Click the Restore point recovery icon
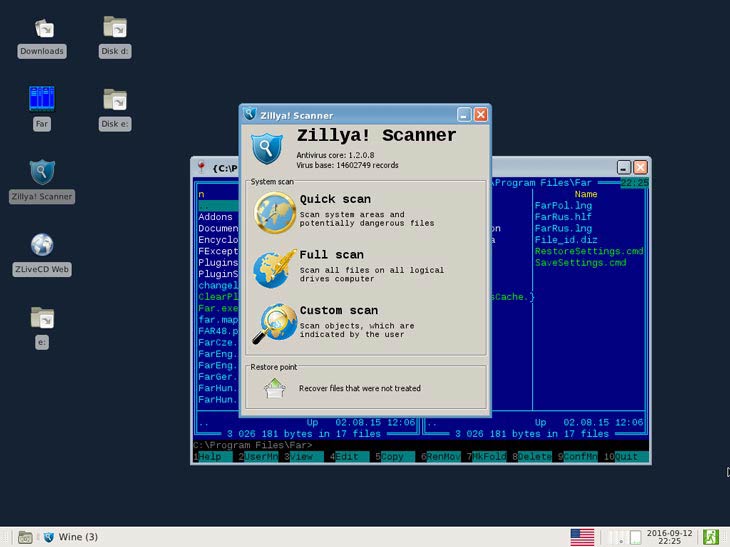The height and width of the screenshot is (547, 730). [x=275, y=388]
